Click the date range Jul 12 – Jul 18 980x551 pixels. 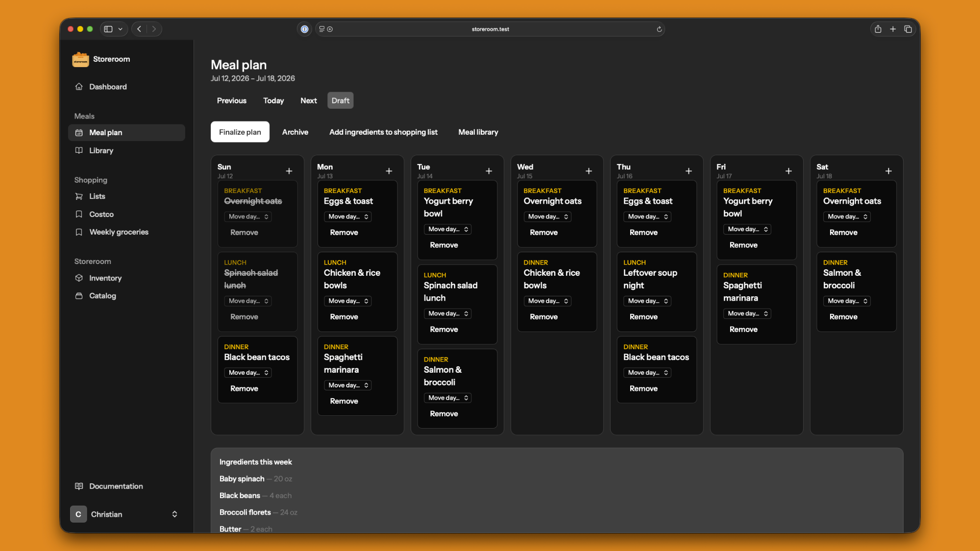pyautogui.click(x=253, y=78)
